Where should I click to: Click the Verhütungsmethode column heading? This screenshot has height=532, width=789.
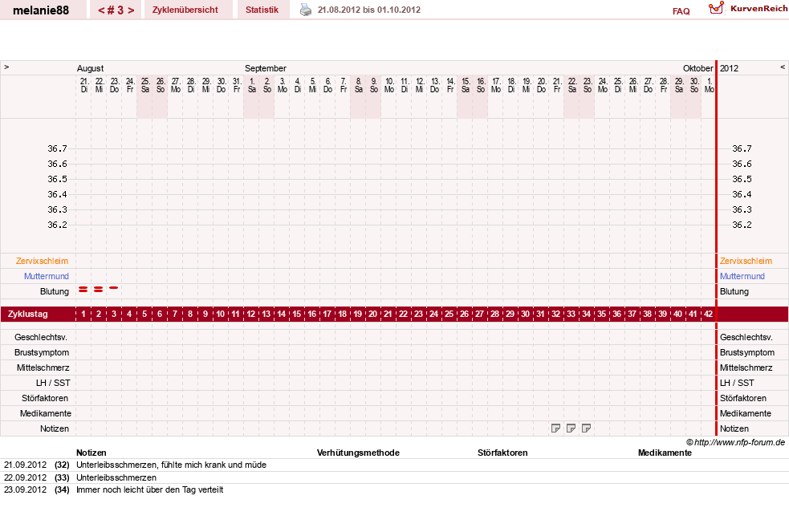358,453
